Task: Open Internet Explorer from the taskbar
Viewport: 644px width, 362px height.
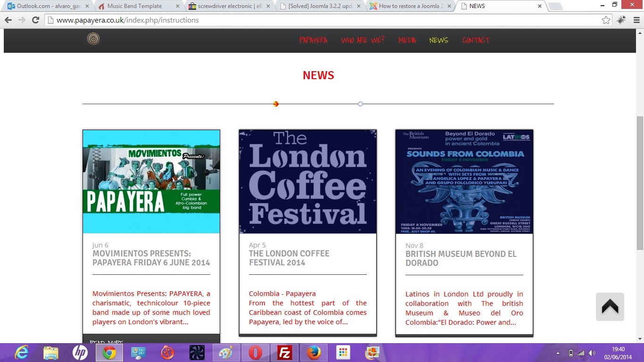Action: 22,353
